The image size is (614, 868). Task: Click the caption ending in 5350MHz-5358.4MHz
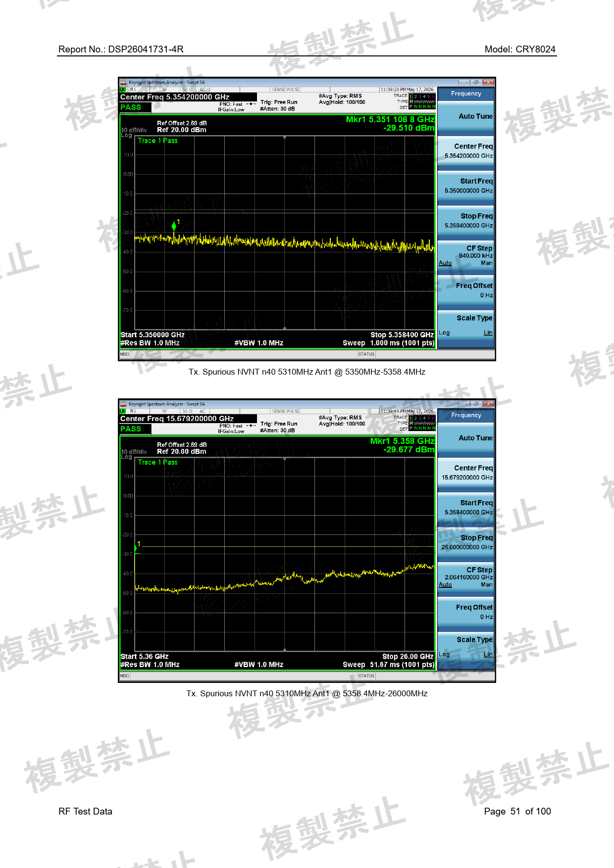coord(307,372)
